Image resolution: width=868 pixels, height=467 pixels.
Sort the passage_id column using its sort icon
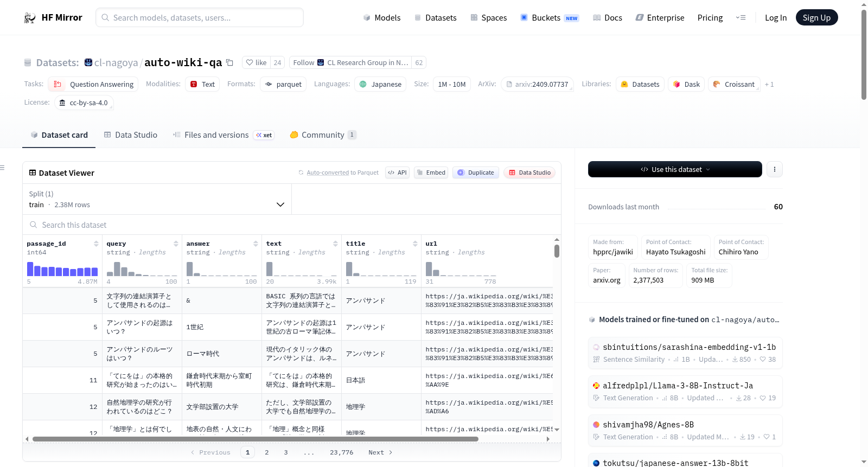click(x=96, y=244)
